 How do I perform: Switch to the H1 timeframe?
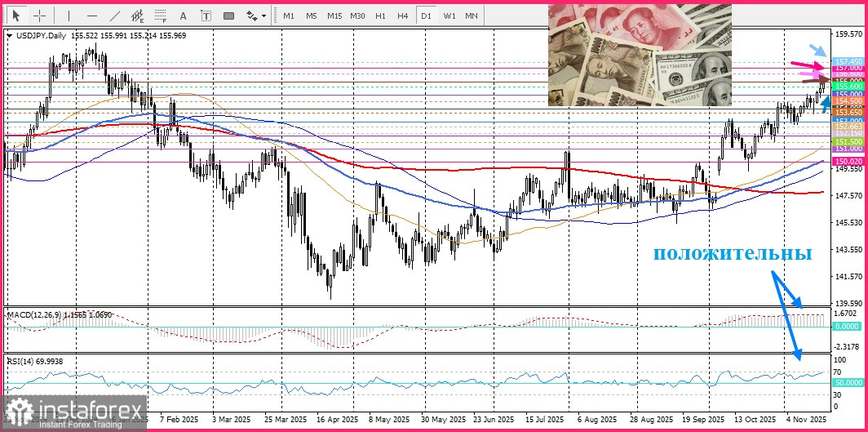pyautogui.click(x=380, y=16)
